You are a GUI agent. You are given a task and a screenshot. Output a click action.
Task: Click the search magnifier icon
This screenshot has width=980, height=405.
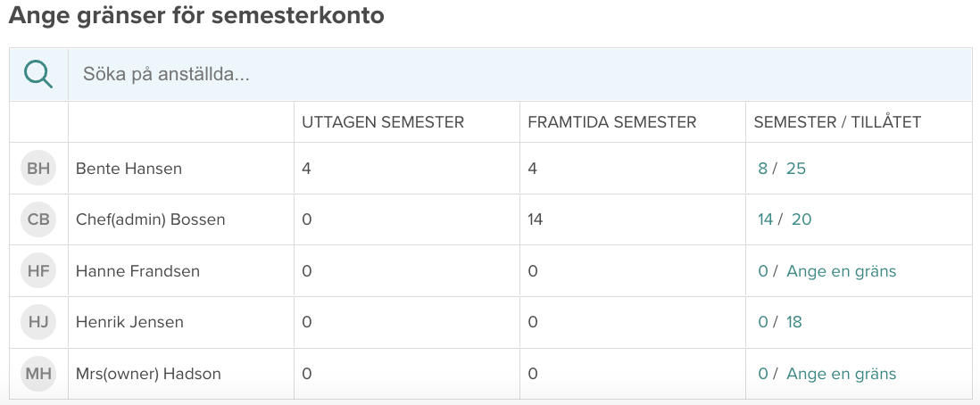click(x=38, y=74)
